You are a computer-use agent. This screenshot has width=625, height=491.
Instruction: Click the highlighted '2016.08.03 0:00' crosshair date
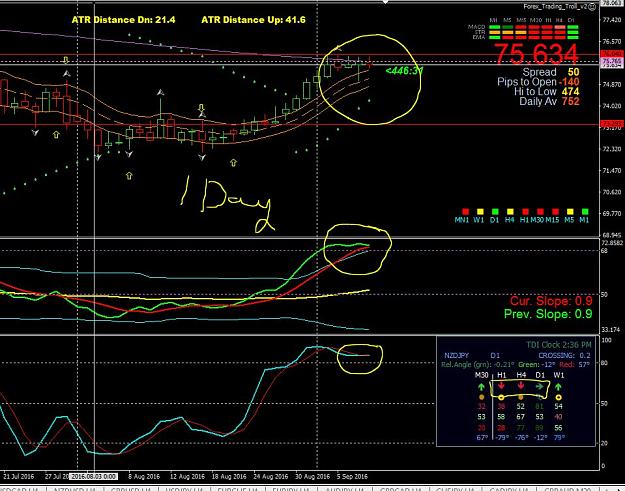93,476
